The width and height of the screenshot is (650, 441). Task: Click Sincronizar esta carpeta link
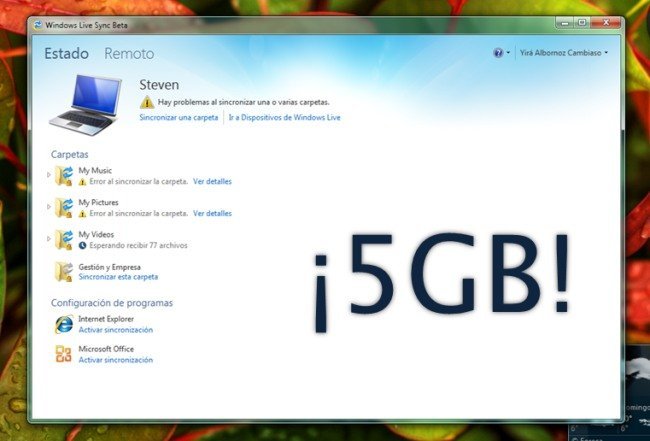(x=118, y=277)
